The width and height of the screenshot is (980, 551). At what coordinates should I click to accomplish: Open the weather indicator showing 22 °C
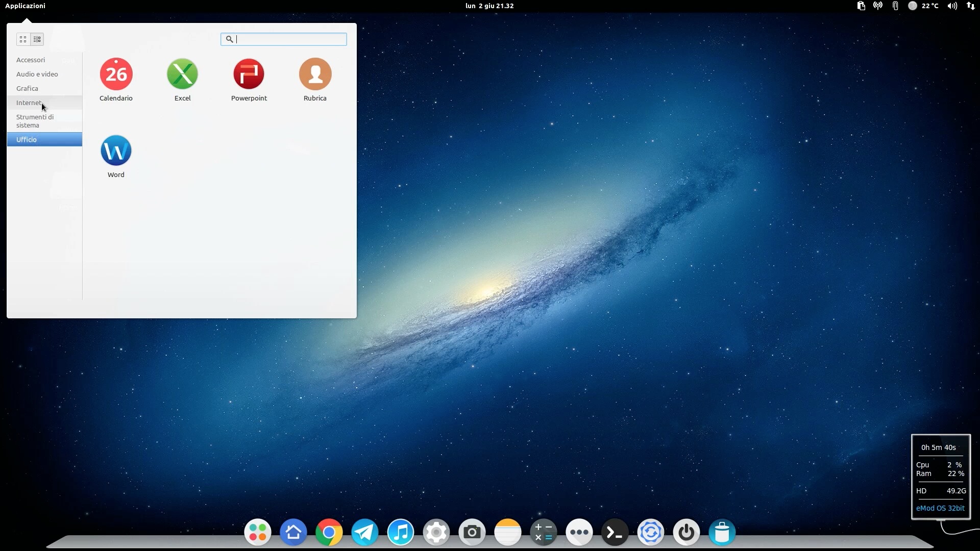923,6
